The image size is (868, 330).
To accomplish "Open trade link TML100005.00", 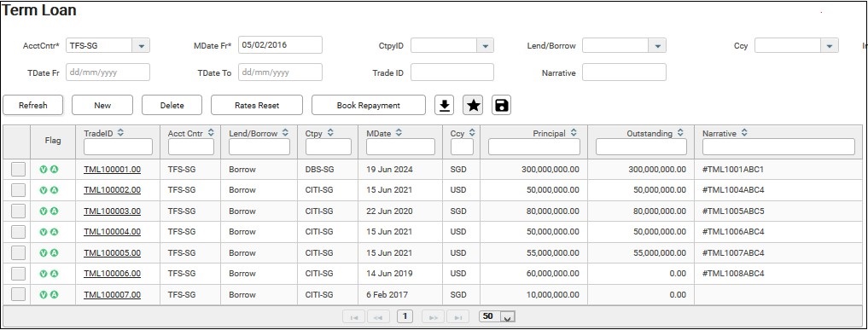I will click(112, 252).
